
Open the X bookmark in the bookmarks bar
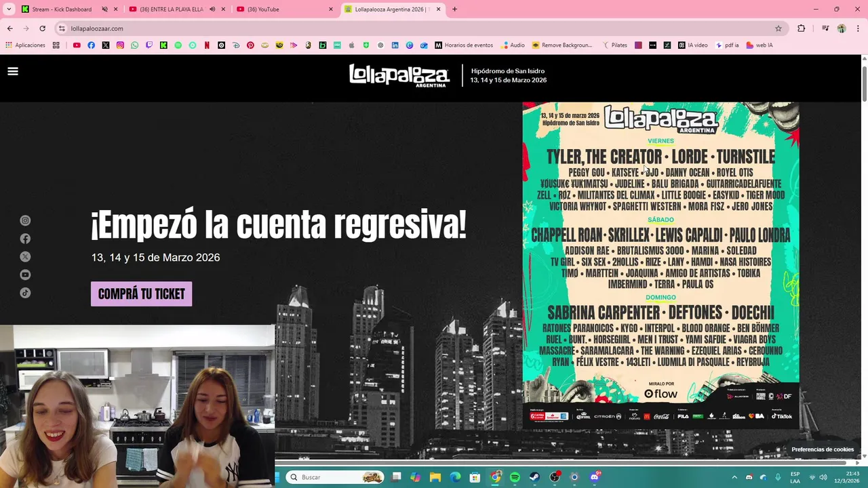(106, 45)
